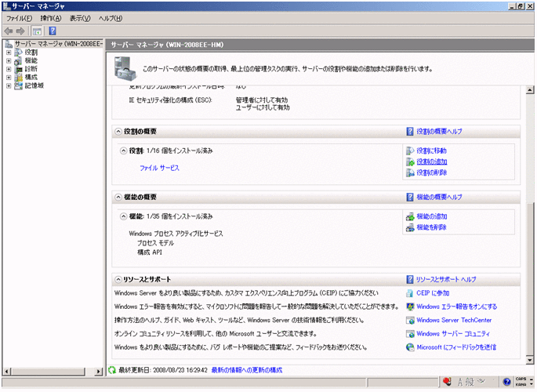
Task: Expand the 構成 tree node
Action: click(x=9, y=78)
